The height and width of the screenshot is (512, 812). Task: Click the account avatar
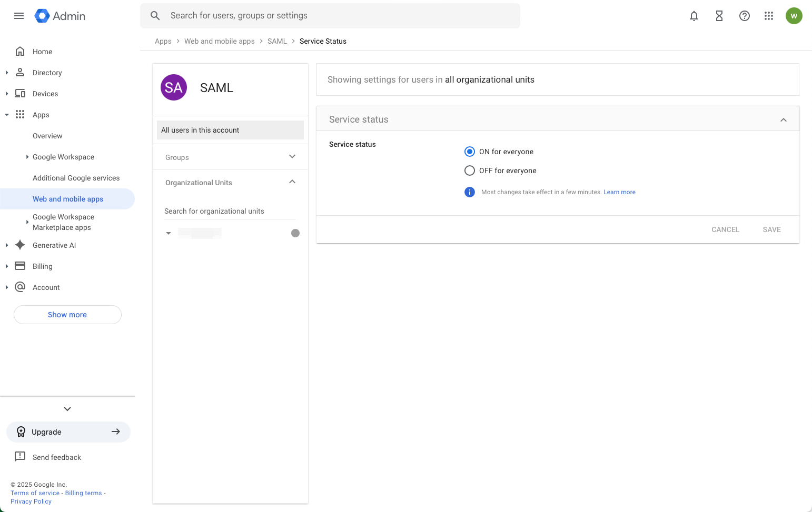coord(794,16)
